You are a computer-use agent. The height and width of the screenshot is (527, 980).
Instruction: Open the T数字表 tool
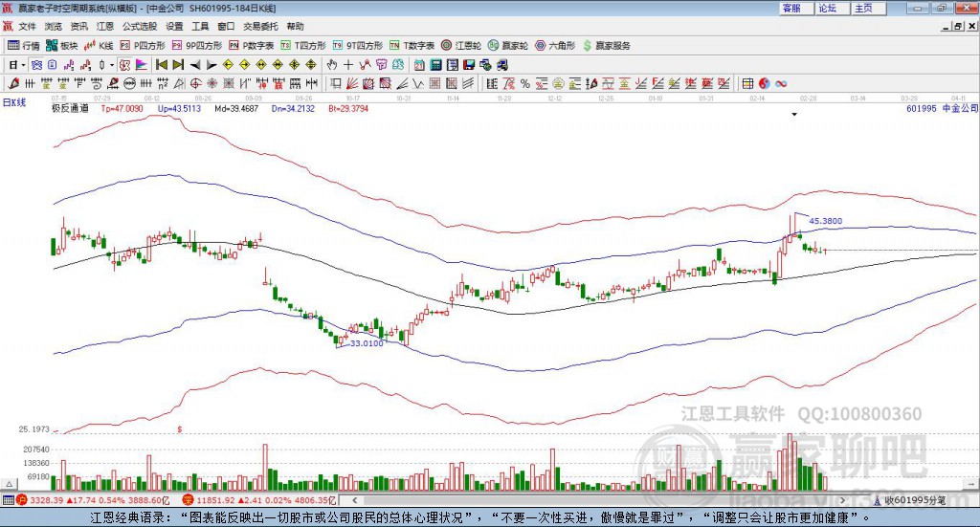pos(412,46)
